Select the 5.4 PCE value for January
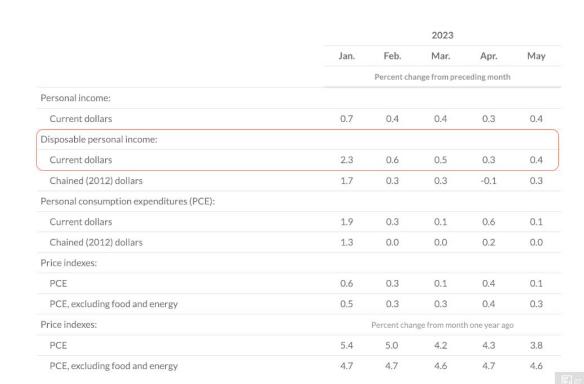This screenshot has width=584, height=384. point(346,345)
